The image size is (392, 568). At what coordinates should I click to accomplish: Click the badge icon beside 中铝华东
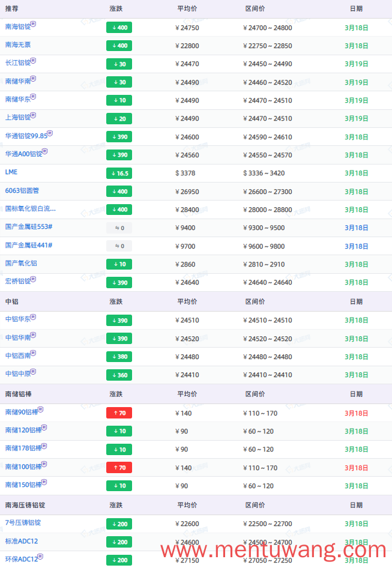[34, 317]
